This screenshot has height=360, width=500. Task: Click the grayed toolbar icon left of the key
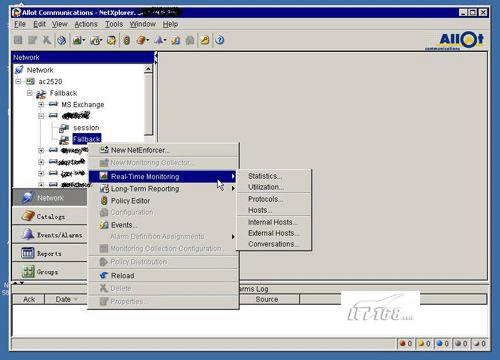[190, 40]
